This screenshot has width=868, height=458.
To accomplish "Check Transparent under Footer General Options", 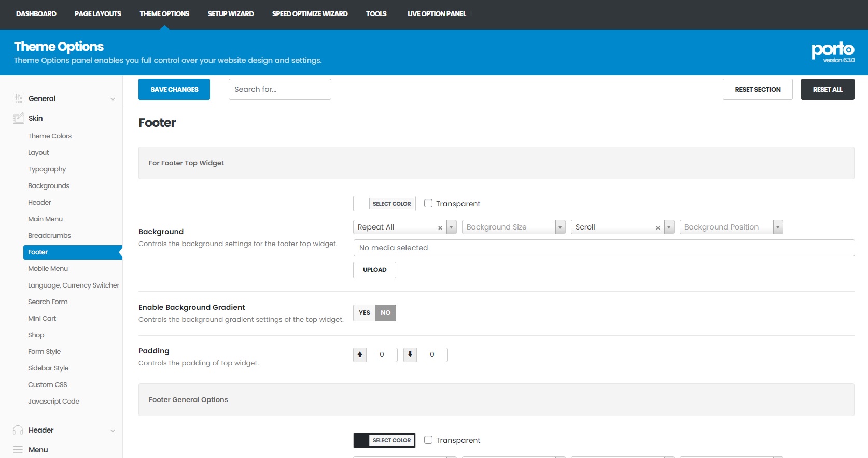I will point(428,440).
